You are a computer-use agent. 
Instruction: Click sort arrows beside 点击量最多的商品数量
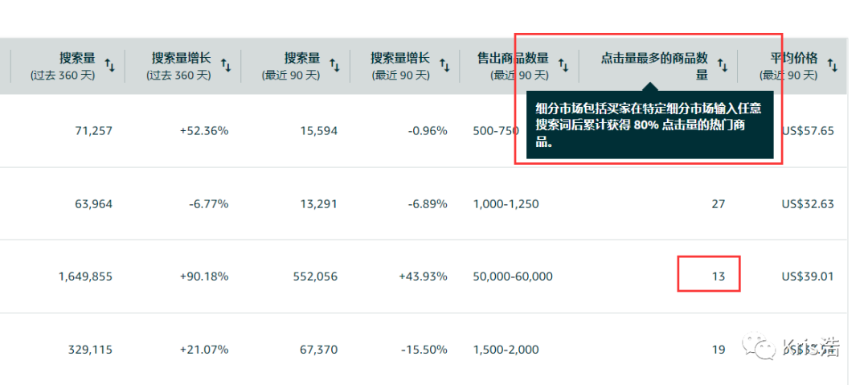[723, 65]
